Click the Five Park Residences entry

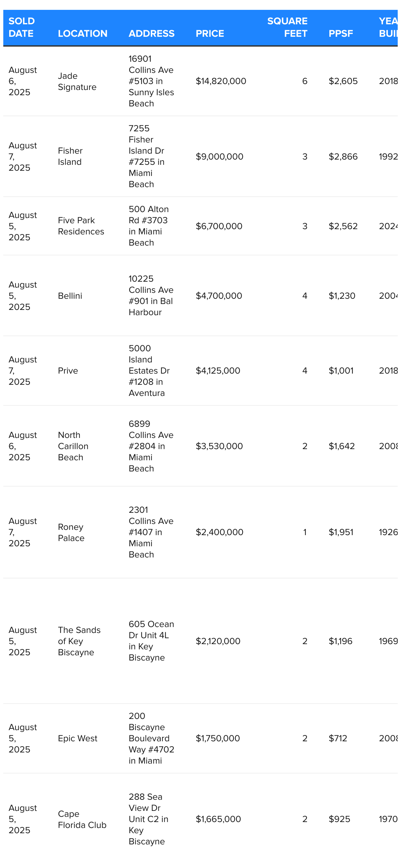(81, 226)
